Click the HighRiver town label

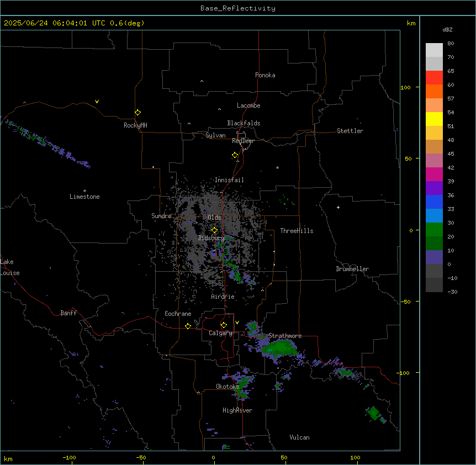click(x=237, y=410)
